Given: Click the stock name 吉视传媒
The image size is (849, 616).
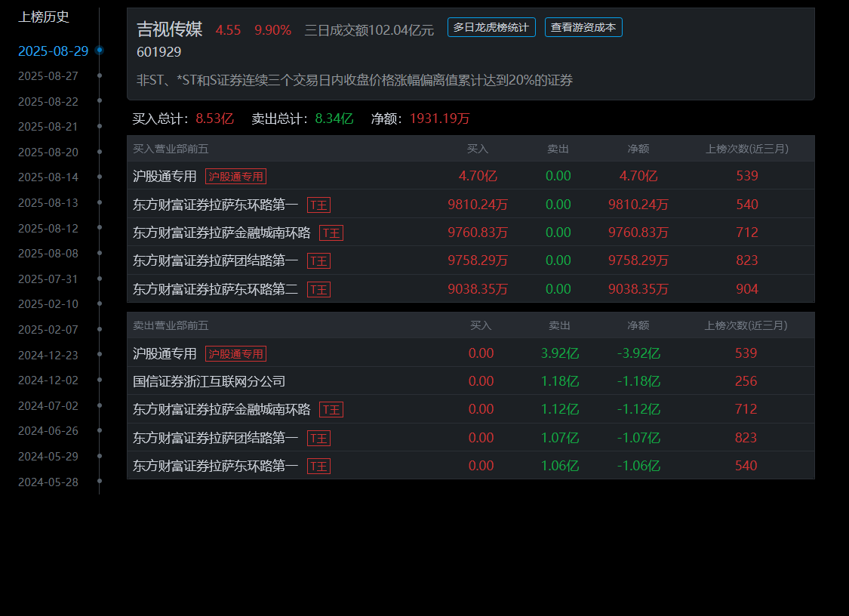Looking at the screenshot, I should (x=170, y=29).
